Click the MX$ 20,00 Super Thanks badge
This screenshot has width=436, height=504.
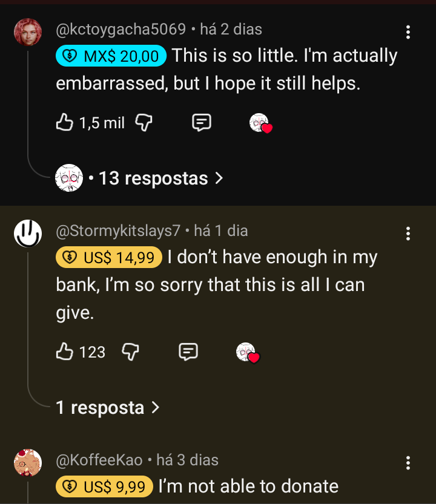111,56
